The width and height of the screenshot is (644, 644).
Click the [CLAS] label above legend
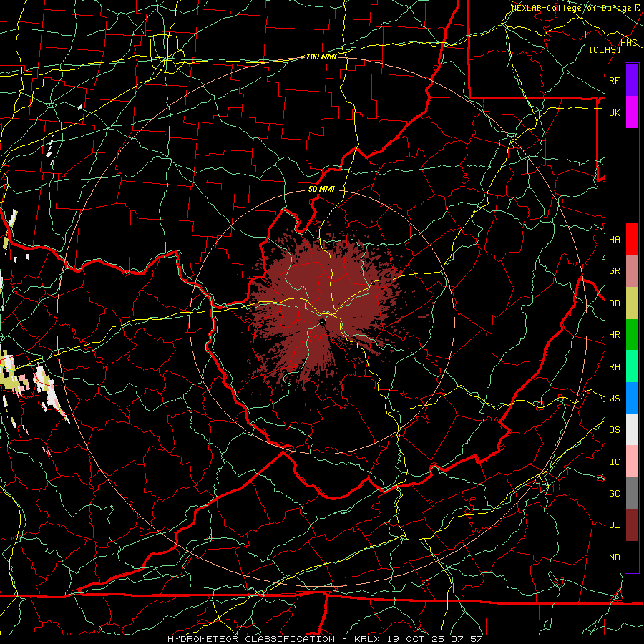point(605,49)
